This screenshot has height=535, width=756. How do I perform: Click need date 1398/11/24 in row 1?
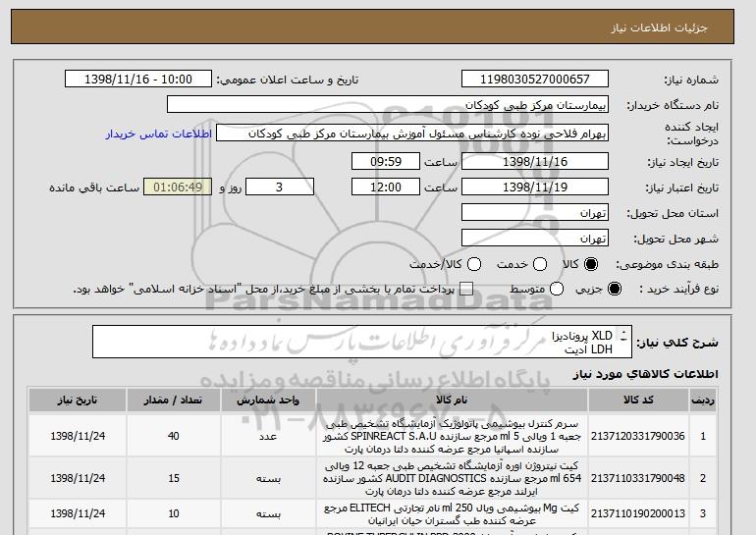click(78, 436)
